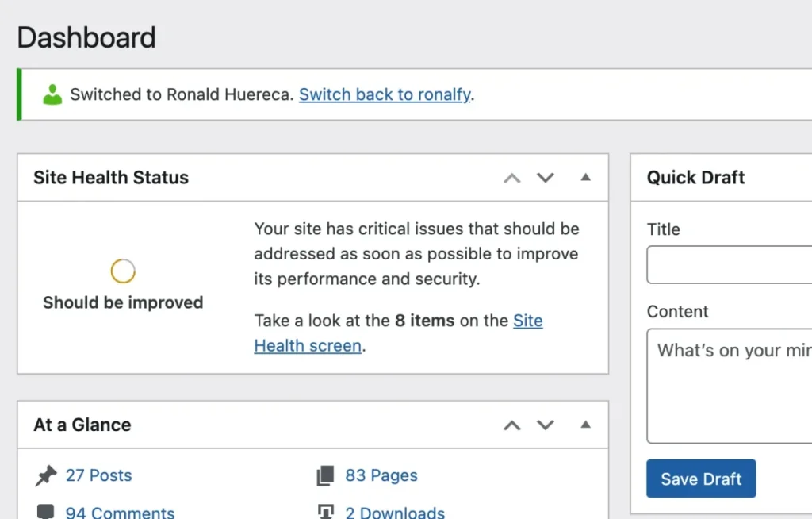This screenshot has width=812, height=519.
Task: Open the 83 Pages link
Action: pos(381,475)
